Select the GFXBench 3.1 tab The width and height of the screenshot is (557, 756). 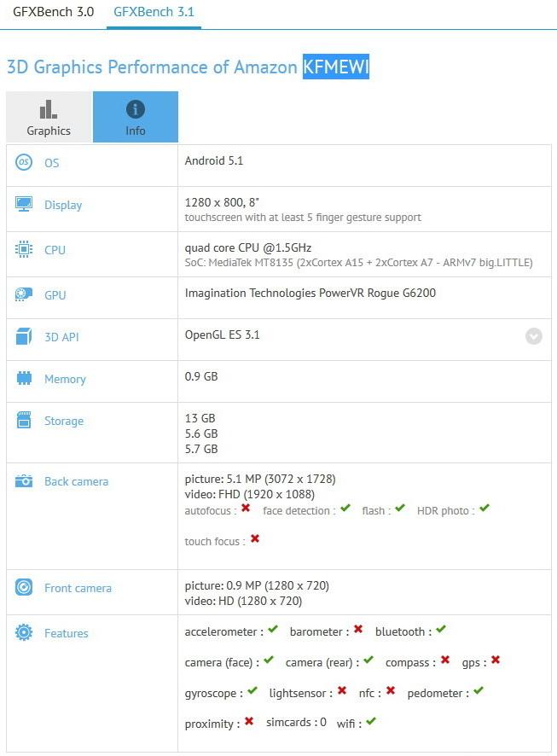(154, 12)
